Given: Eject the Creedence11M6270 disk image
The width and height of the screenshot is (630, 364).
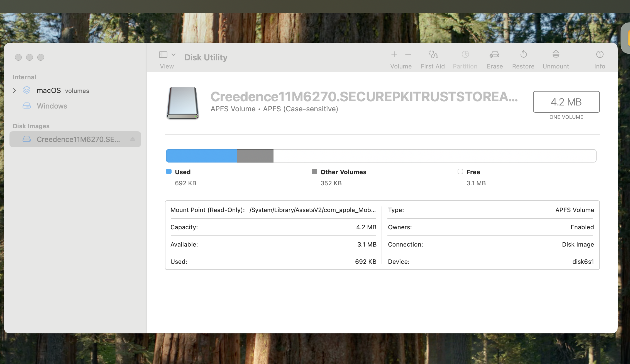Looking at the screenshot, I should (133, 139).
